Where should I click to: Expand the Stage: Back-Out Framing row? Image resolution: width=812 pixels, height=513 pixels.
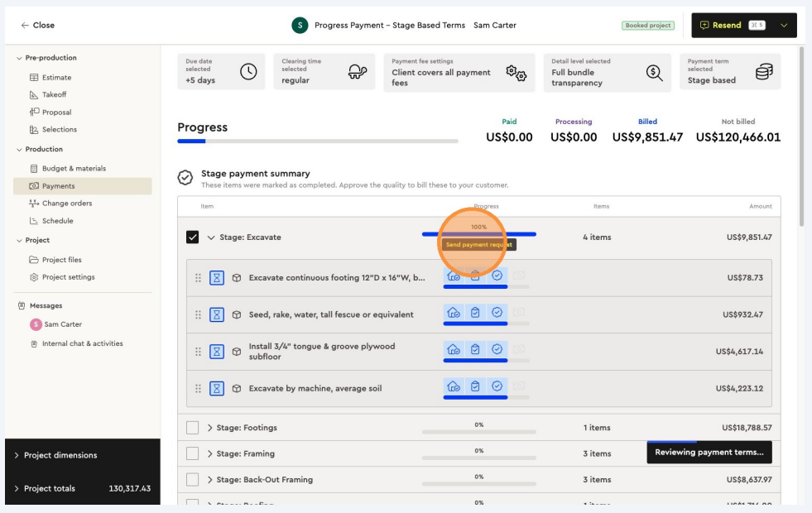pyautogui.click(x=210, y=480)
